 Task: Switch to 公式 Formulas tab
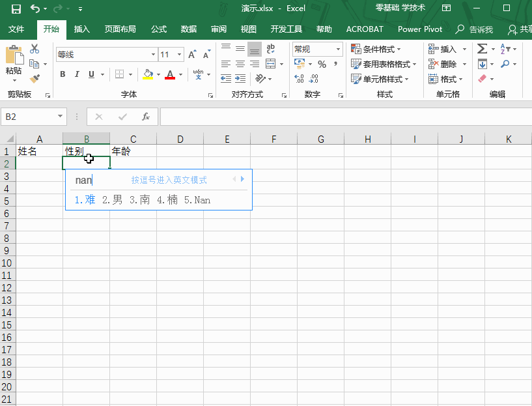pyautogui.click(x=159, y=29)
